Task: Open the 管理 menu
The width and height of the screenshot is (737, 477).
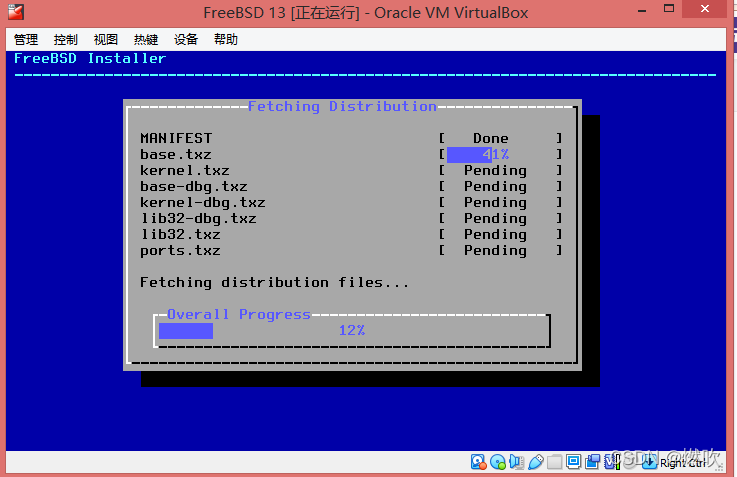Action: point(26,39)
